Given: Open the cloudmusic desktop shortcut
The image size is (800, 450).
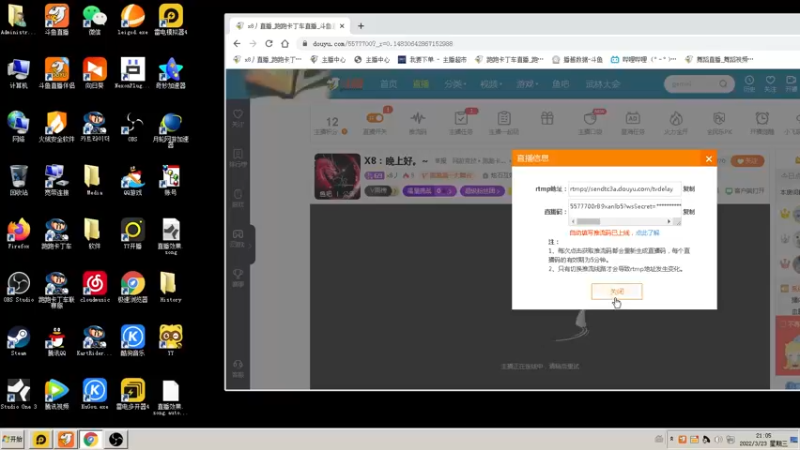Looking at the screenshot, I should pyautogui.click(x=94, y=287).
